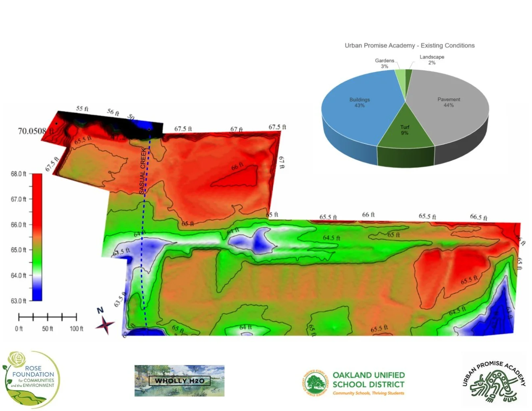Click the 67.0 ft legend value
Viewport: 532px width, 411px height.
pos(19,199)
